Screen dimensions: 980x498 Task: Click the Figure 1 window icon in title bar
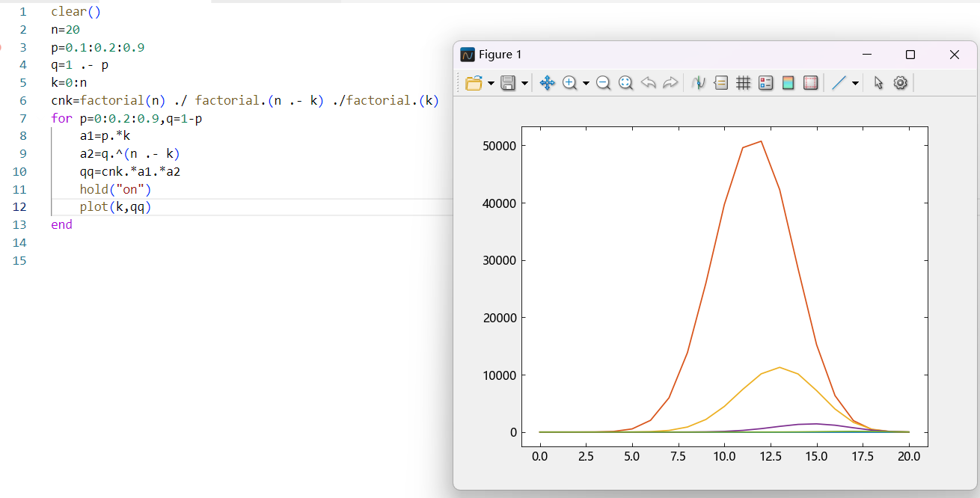(468, 55)
